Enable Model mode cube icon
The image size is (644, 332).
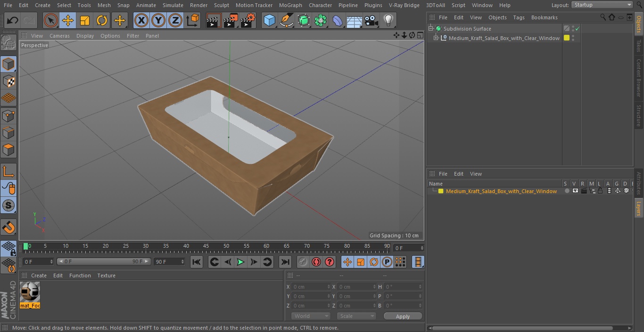coord(8,64)
